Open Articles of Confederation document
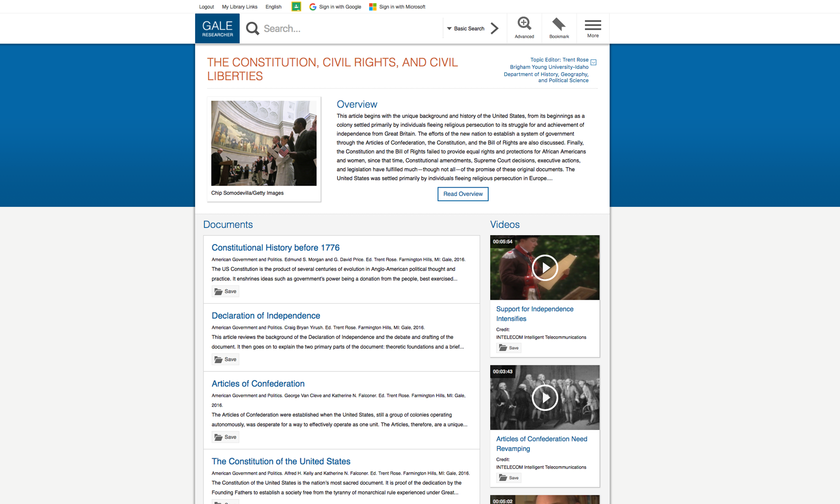This screenshot has height=504, width=840. (x=258, y=384)
